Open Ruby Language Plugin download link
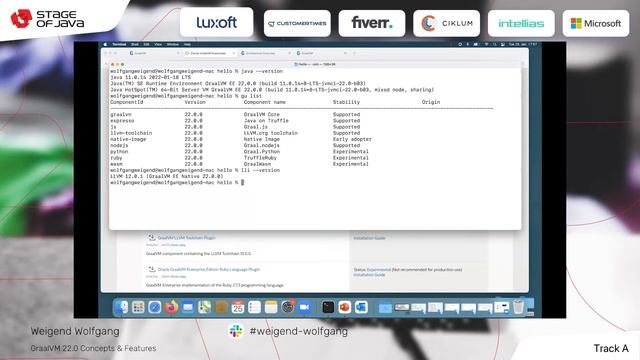This screenshot has width=640, height=360. (209, 269)
